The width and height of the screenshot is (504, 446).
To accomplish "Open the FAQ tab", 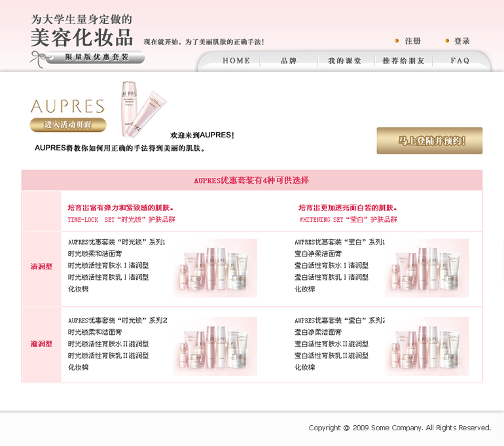I will click(459, 60).
